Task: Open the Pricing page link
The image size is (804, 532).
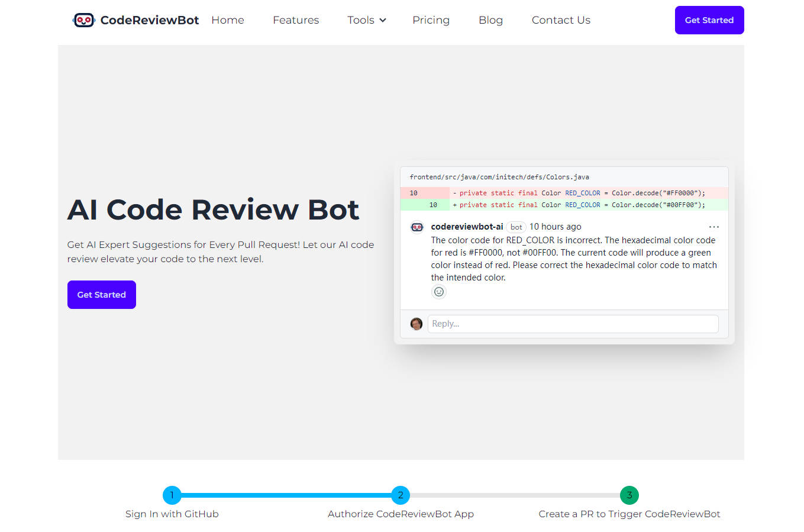Action: point(431,20)
